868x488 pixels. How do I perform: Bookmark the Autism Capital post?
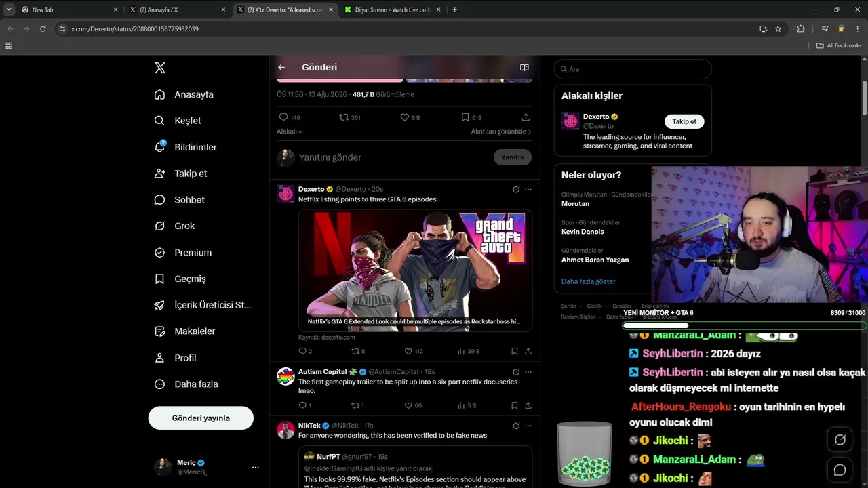tap(515, 405)
